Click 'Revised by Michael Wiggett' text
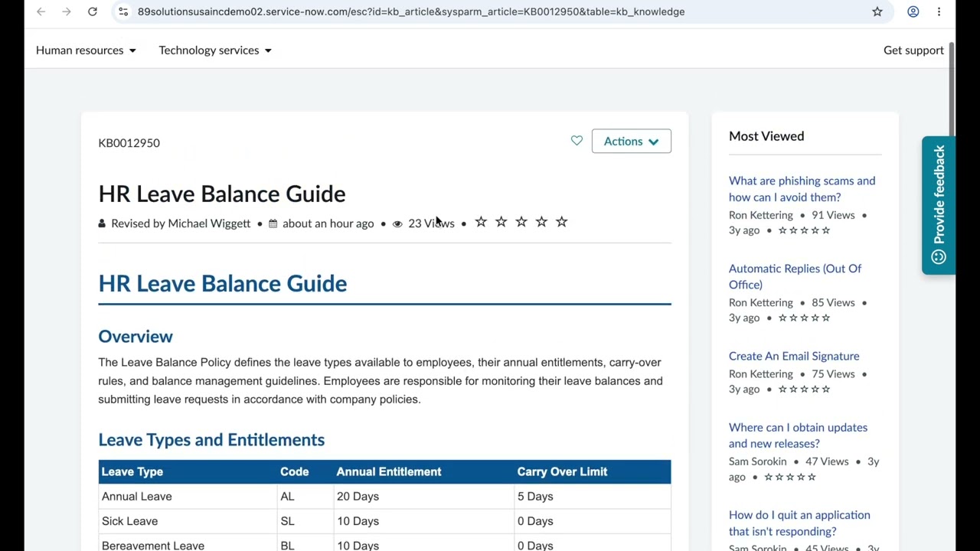Viewport: 980px width, 551px height. [x=181, y=223]
